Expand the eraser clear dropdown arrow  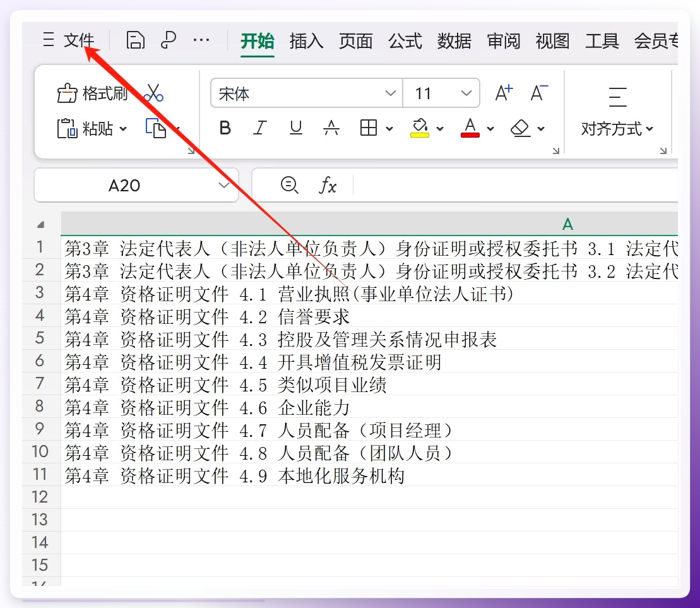pos(541,129)
